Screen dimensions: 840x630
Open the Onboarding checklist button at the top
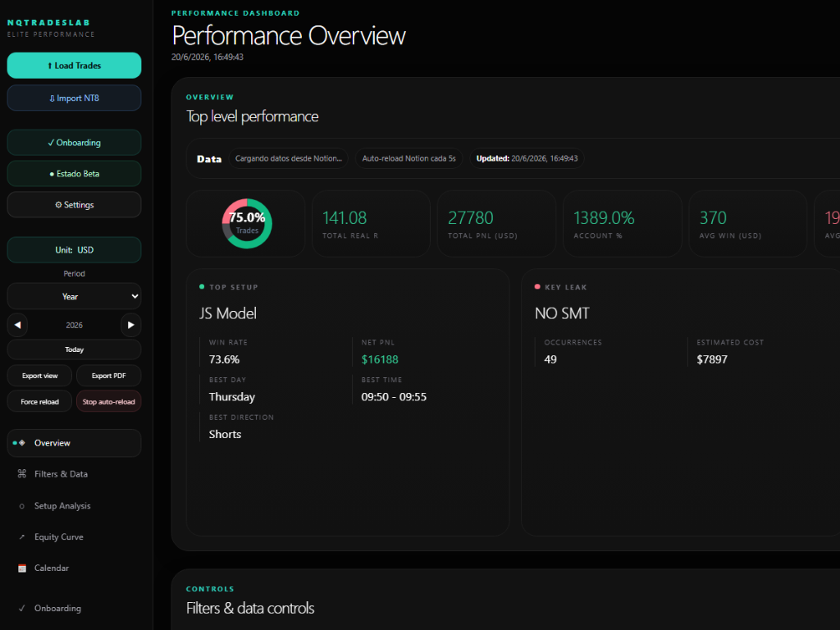[74, 143]
